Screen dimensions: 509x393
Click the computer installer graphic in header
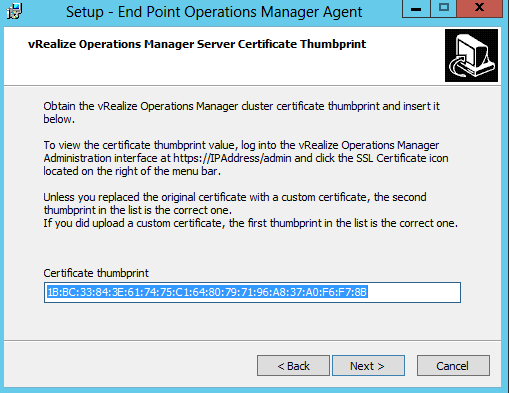(471, 55)
